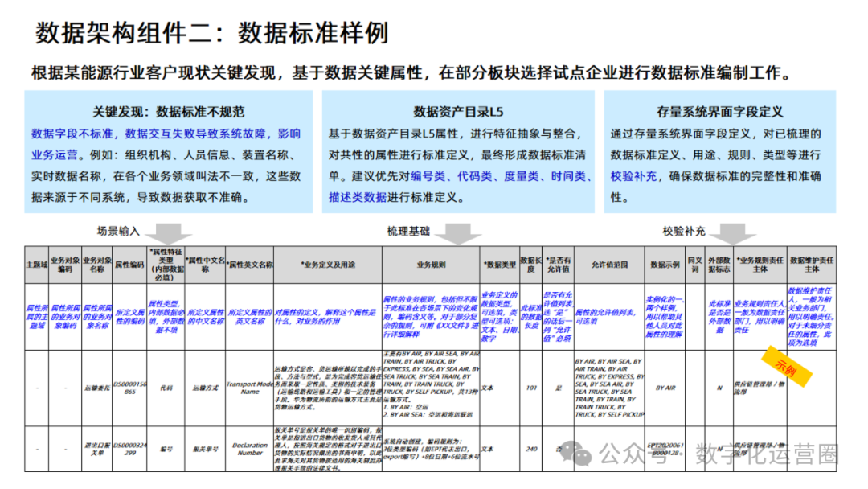Click the blue description 属性的允许值列表，可选填
Viewport: 868px width, 489px height.
click(x=605, y=317)
